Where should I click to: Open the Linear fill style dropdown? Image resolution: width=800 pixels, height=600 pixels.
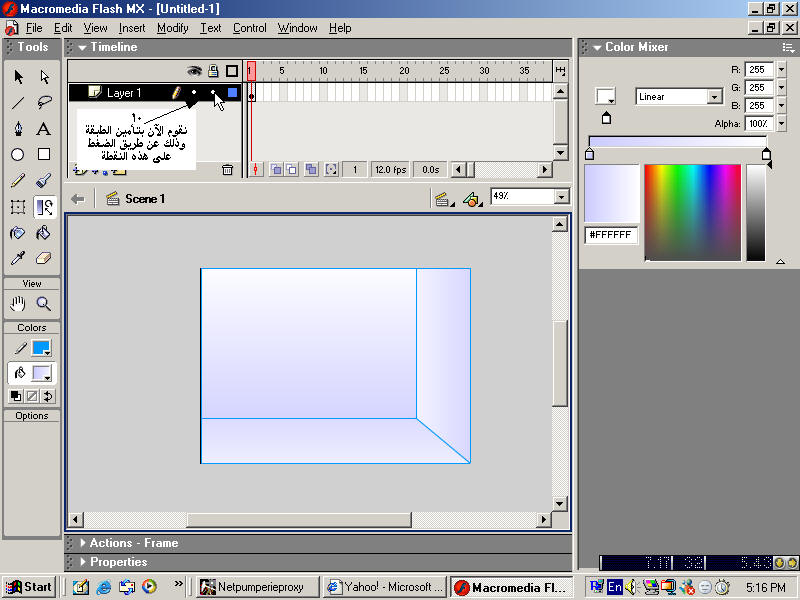coord(715,96)
